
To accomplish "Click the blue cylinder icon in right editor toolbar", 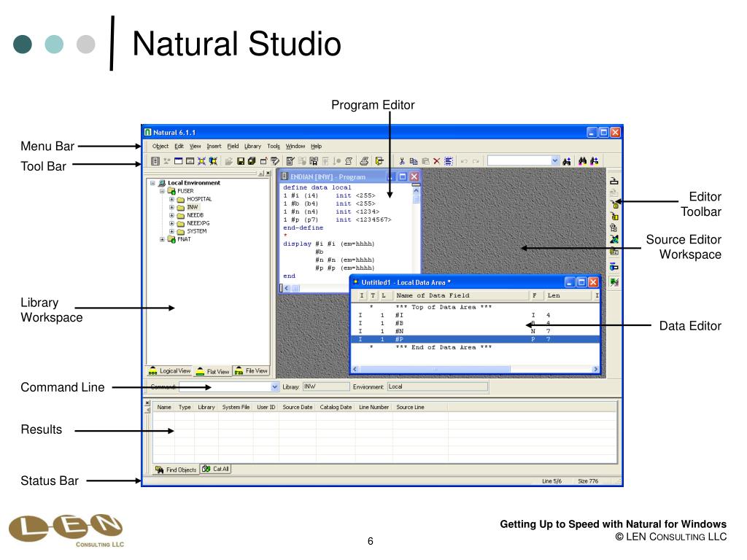I will [x=614, y=267].
